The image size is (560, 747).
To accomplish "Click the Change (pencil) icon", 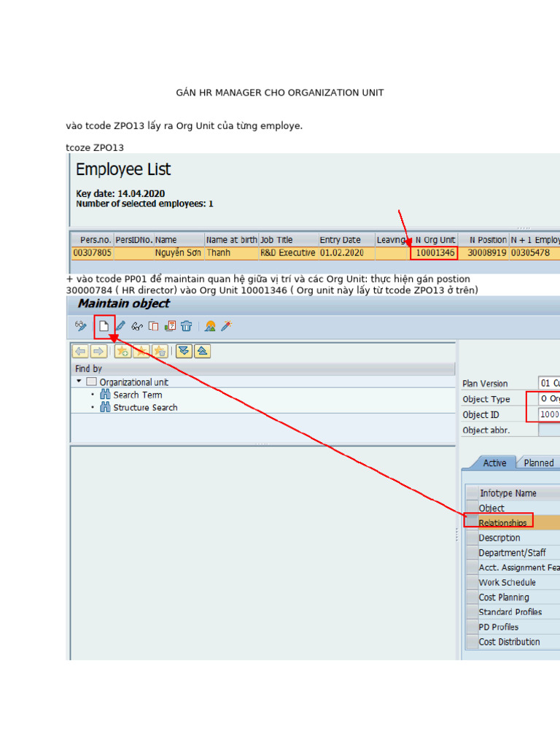I will coord(120,326).
